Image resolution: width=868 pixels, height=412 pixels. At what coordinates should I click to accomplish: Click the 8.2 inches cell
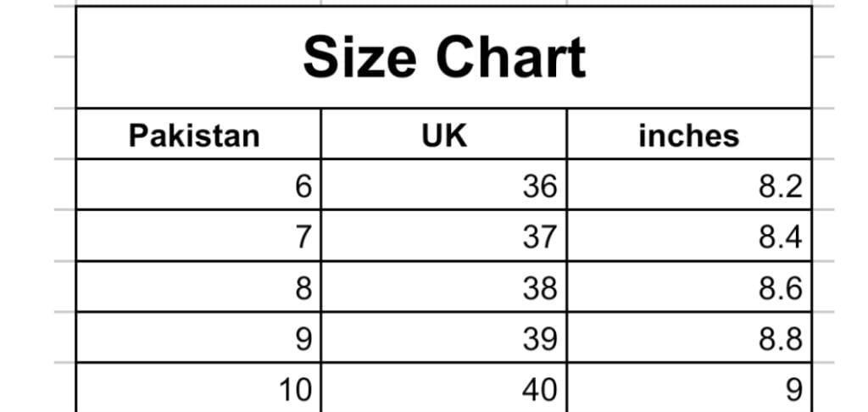(688, 185)
